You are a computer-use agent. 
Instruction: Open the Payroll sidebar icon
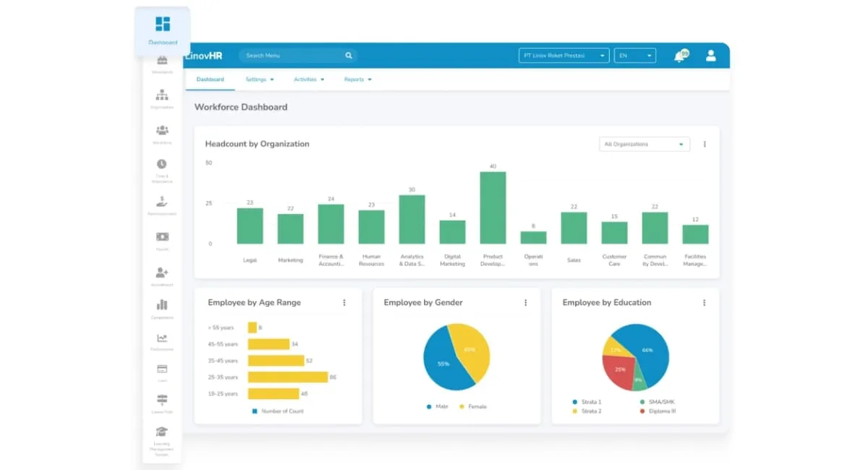coord(162,237)
